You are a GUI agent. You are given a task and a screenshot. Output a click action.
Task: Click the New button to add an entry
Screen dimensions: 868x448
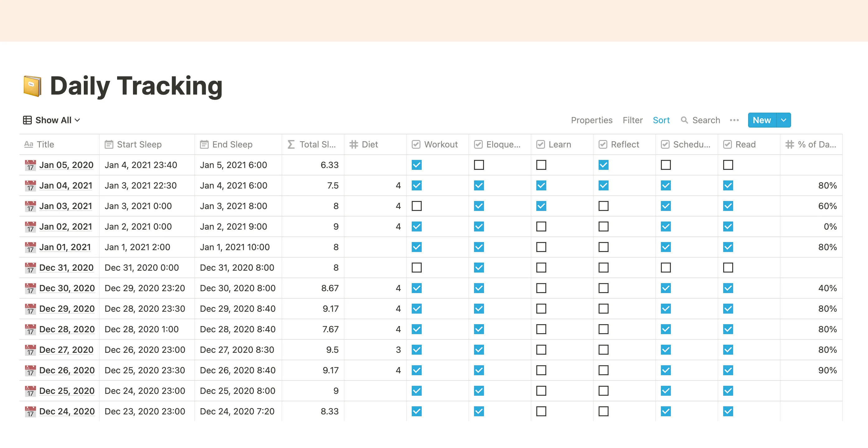761,120
